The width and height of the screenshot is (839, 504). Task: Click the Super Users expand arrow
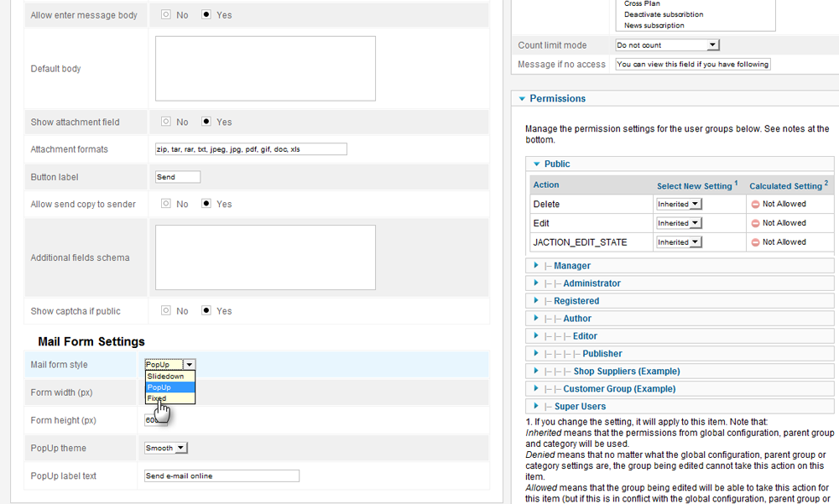click(536, 407)
